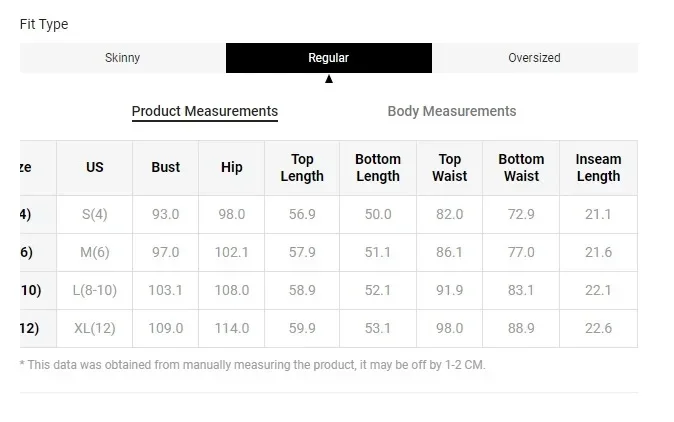Click the manual measurement disclaimer note
This screenshot has height=422, width=674.
pyautogui.click(x=253, y=365)
